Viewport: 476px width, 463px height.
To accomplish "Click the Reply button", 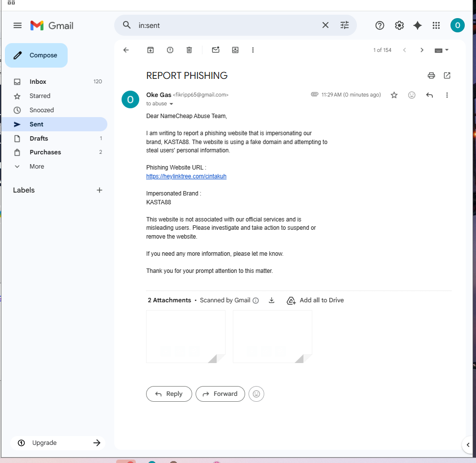I will pos(169,394).
